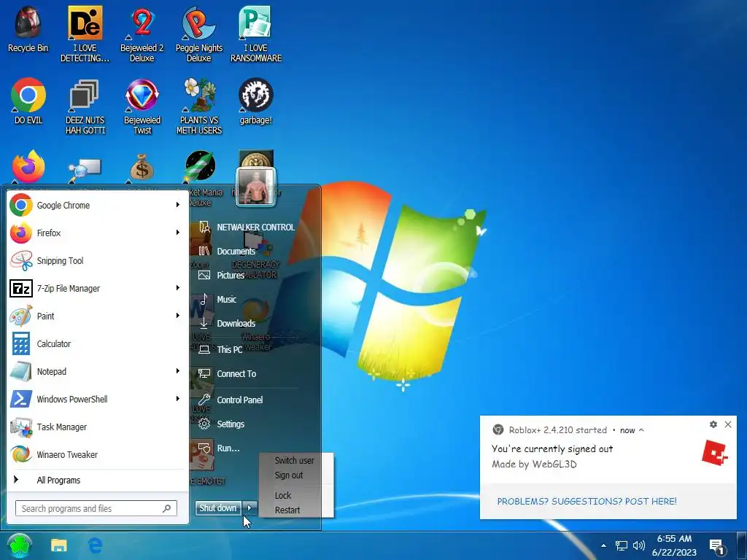Launch Paint from the Start menu
747x560 pixels.
pyautogui.click(x=98, y=316)
